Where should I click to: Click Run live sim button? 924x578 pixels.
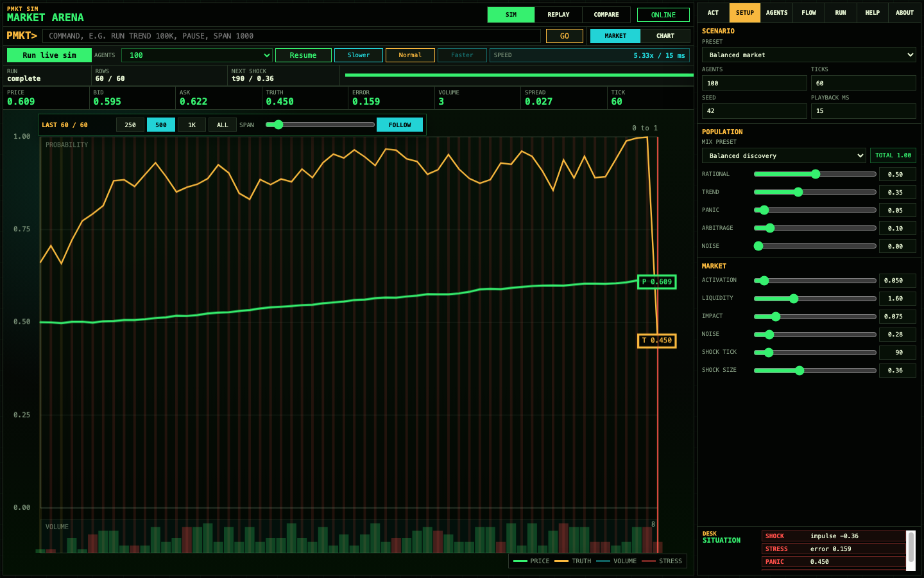coord(49,55)
